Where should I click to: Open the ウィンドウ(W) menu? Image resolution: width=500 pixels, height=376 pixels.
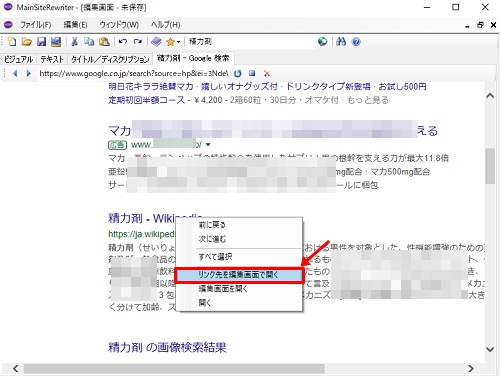click(x=119, y=25)
